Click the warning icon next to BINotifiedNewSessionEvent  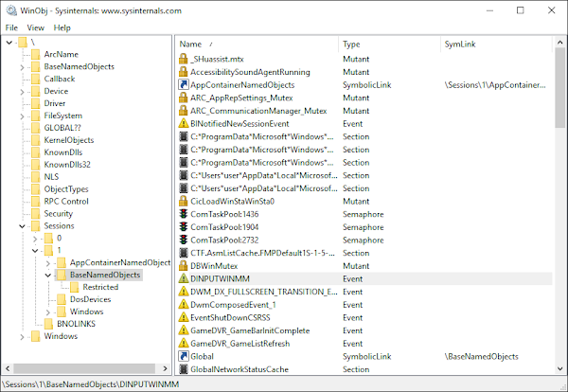tap(184, 124)
